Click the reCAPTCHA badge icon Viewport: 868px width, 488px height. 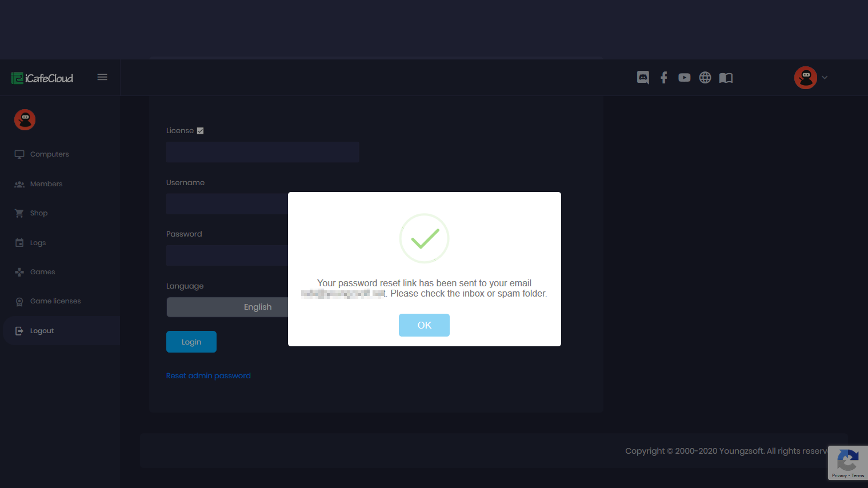point(848,460)
